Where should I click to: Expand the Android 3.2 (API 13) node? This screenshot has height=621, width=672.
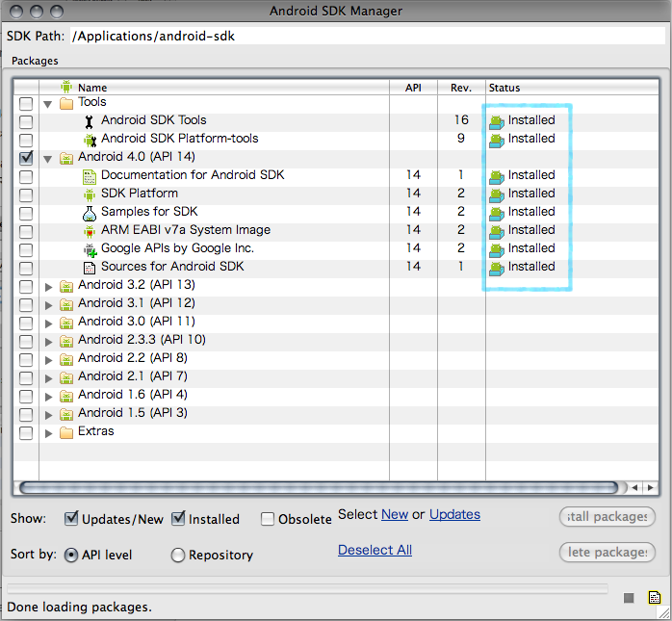(x=48, y=287)
